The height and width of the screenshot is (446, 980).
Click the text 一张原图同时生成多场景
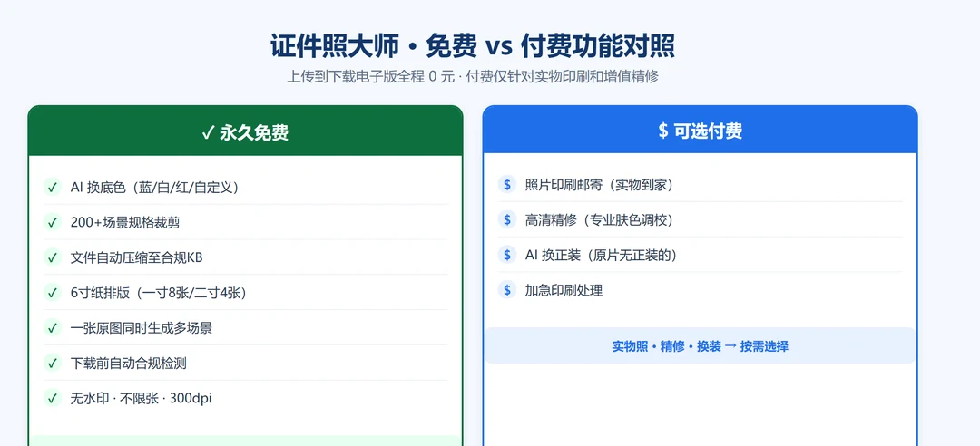(x=142, y=327)
